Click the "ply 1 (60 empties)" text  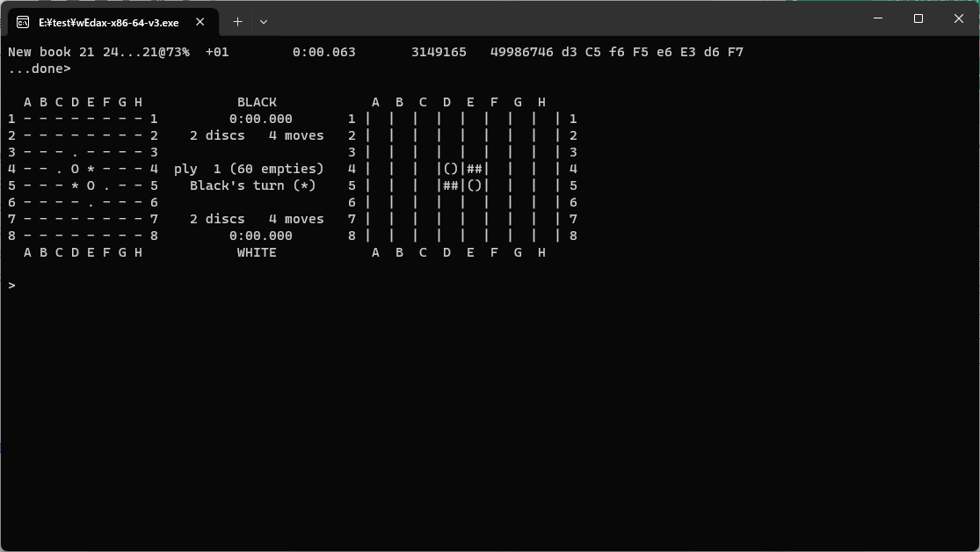[249, 169]
